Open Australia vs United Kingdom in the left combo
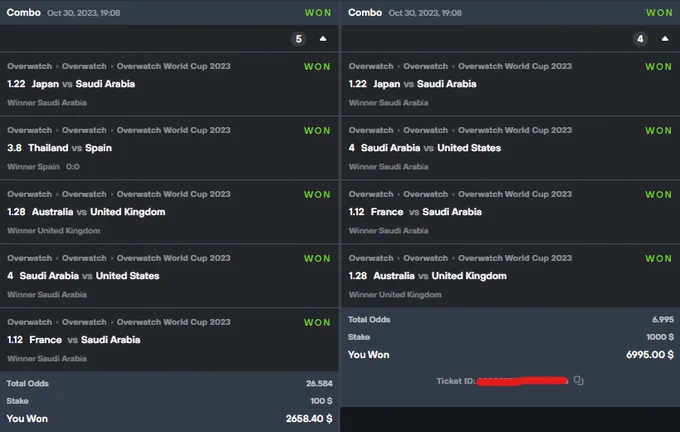Viewport: 680px width, 432px height. click(x=98, y=212)
